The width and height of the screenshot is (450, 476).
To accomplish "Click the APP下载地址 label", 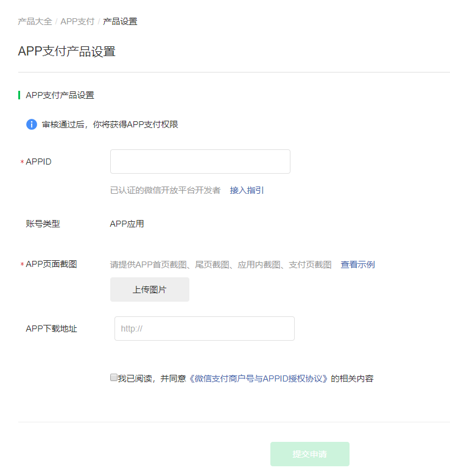I will (51, 329).
